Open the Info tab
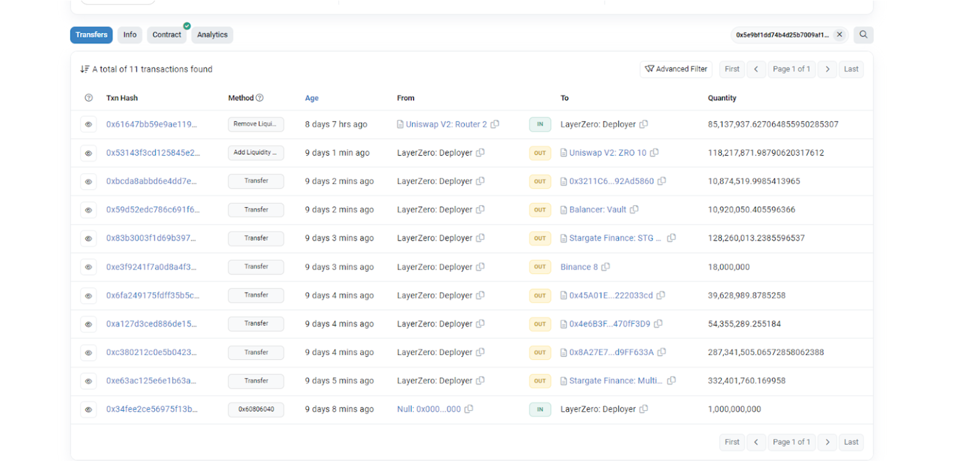980x461 pixels. [130, 35]
